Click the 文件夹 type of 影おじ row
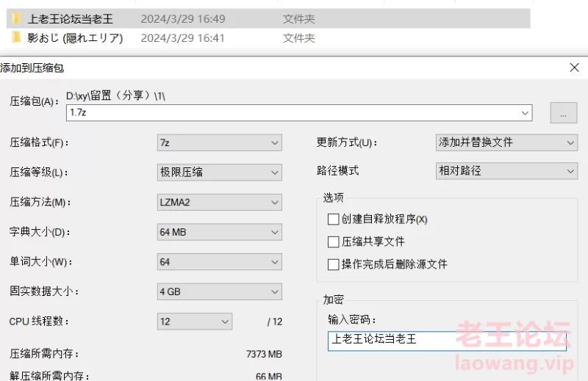 pos(299,38)
